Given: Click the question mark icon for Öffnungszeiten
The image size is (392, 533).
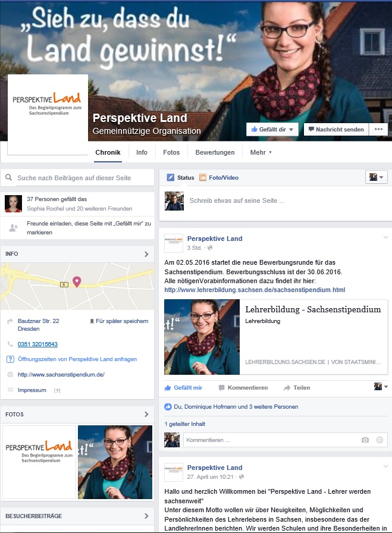Looking at the screenshot, I should coord(10,359).
